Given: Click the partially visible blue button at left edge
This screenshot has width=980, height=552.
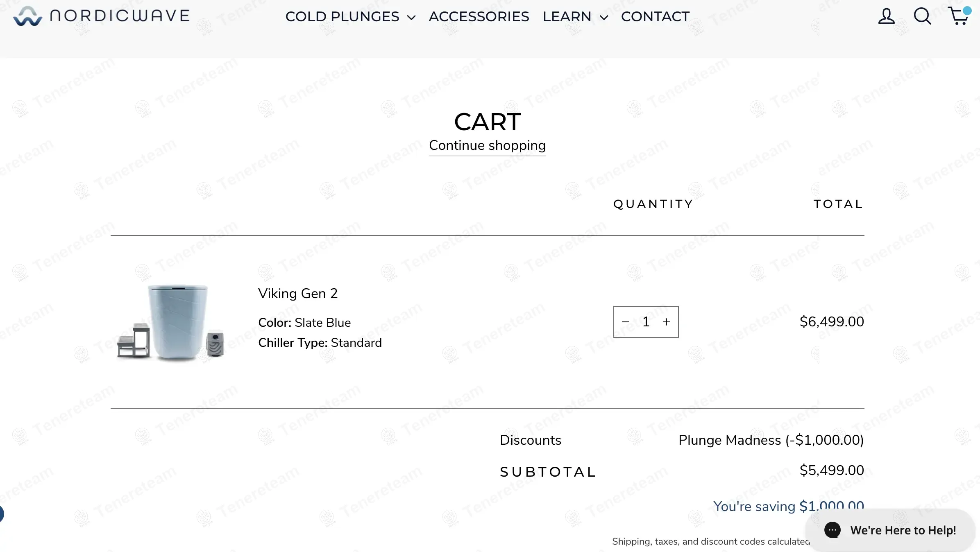Looking at the screenshot, I should pos(1,514).
